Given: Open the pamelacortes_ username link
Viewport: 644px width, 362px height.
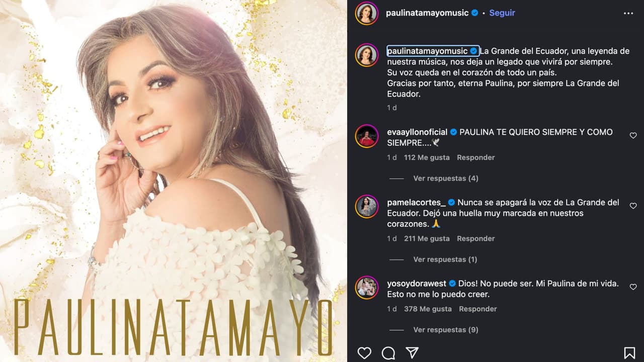Looking at the screenshot, I should pyautogui.click(x=416, y=203).
